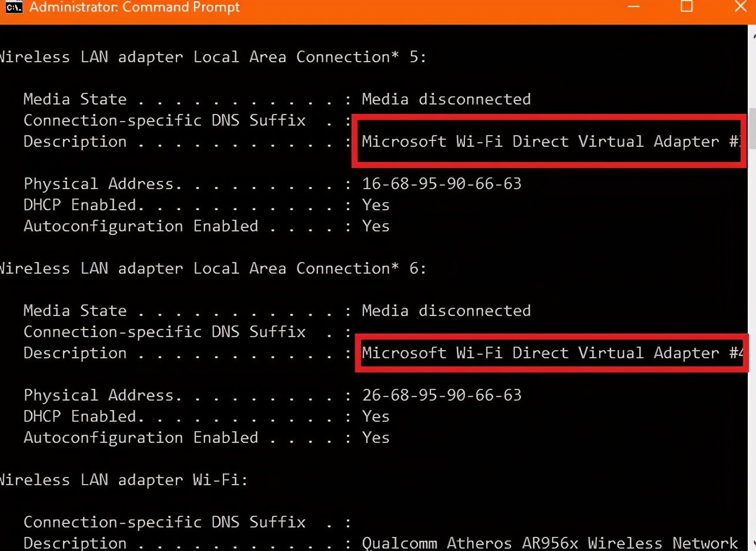Click the first highlighted Wi-Fi Direct Virtual Adapter text
Screen dimensions: 756x551
(x=550, y=142)
